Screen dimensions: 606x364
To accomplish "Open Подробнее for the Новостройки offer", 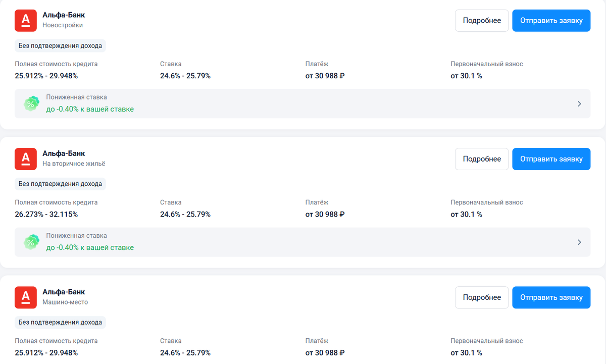I will (x=482, y=21).
